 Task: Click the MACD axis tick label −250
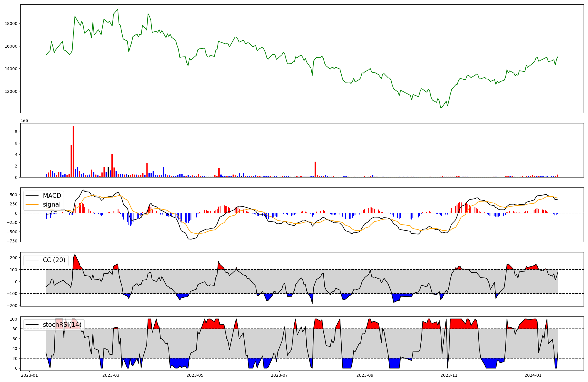point(12,223)
